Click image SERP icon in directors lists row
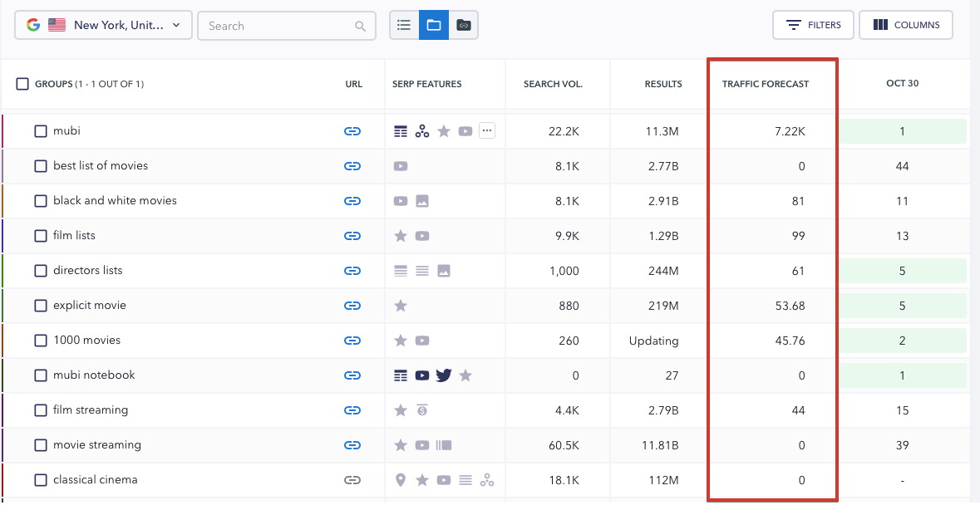This screenshot has height=505, width=980. click(x=444, y=271)
